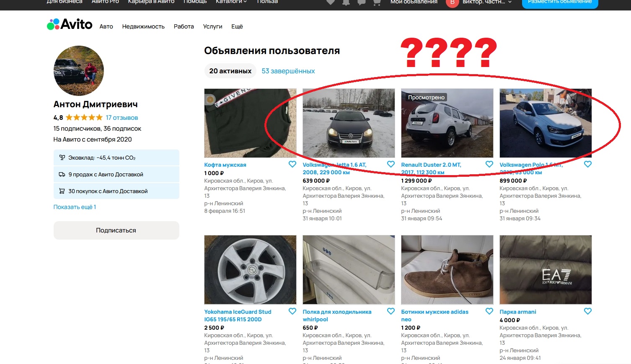Screen dimensions: 631x364
Task: Click the cart icon beside 30 покупок
Action: click(62, 191)
